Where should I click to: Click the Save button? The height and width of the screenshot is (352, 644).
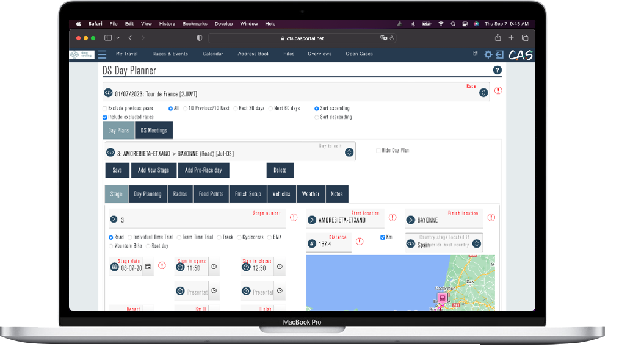tap(117, 170)
